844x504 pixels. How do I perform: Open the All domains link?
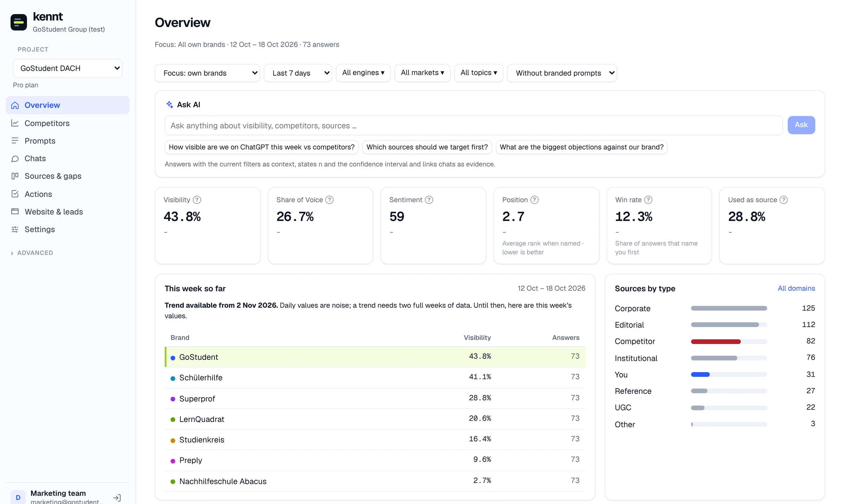point(796,288)
